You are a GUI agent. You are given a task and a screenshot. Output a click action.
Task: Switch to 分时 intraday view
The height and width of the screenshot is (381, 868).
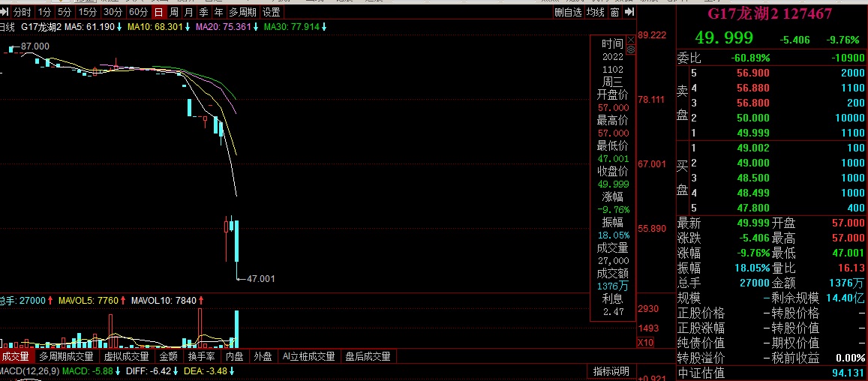click(x=23, y=12)
